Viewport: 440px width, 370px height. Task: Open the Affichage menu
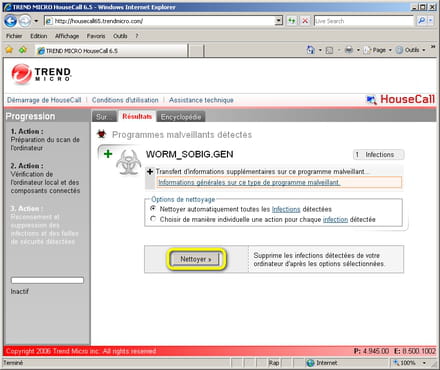[67, 36]
